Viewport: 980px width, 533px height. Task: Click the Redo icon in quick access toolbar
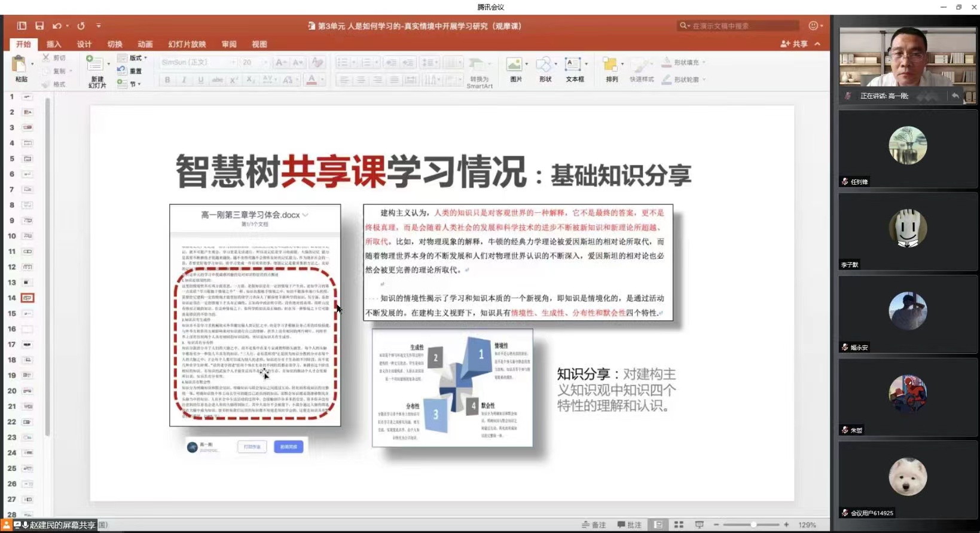(81, 26)
